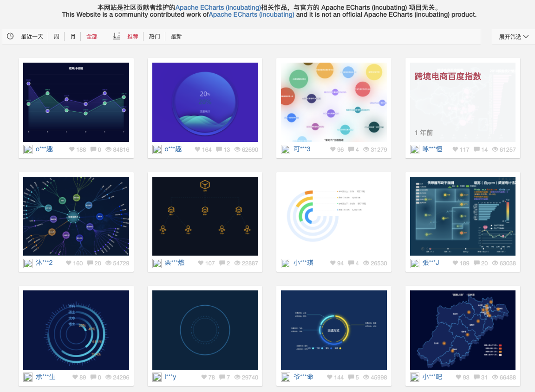Screen dimensions: 535x392
Task: Open the orange hierarchy diagram thumbnail
Action: [x=205, y=216]
